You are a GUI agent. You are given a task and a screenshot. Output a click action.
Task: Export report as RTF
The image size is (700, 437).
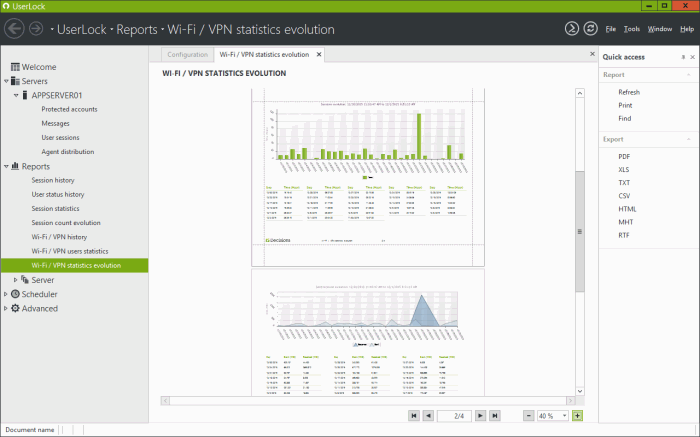tap(624, 235)
